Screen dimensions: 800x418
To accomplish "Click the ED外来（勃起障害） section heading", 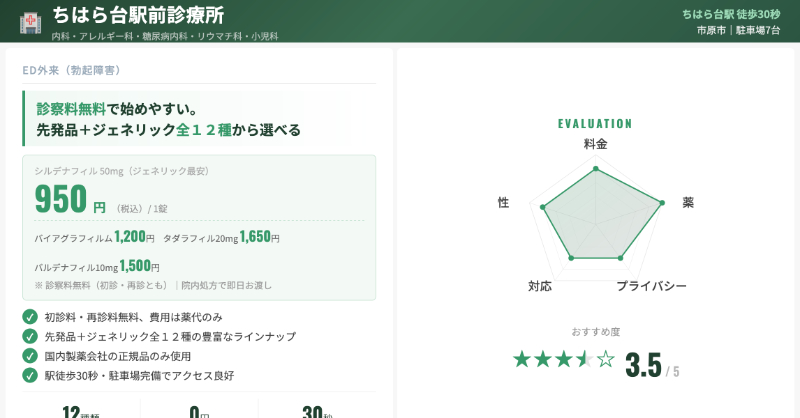I will (72, 70).
